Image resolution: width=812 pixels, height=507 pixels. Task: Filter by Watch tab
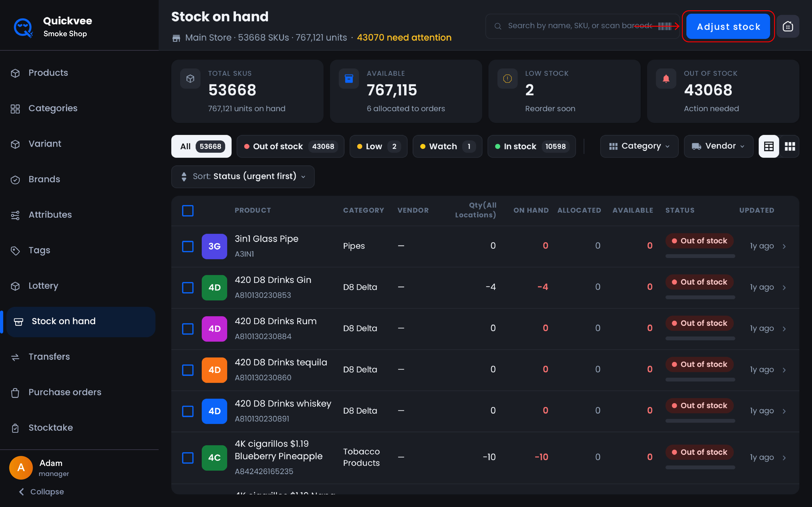(x=447, y=146)
